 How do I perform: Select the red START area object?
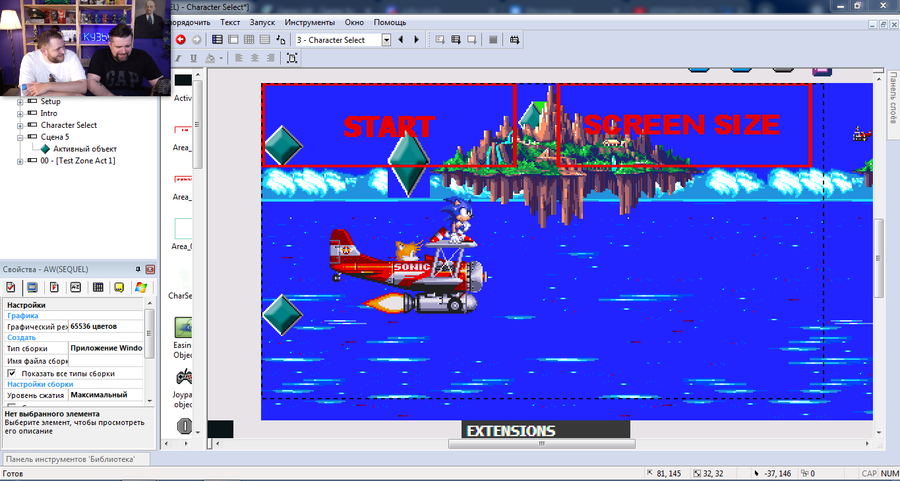click(x=389, y=126)
